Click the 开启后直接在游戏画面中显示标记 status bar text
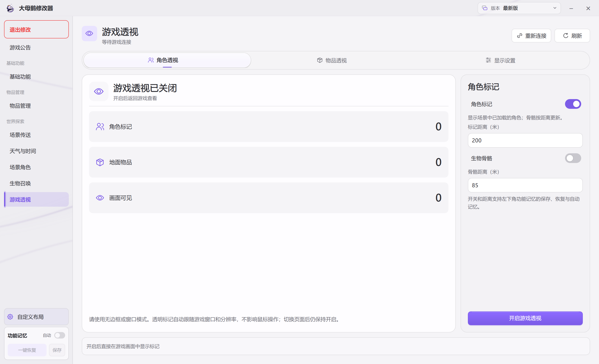This screenshot has width=599, height=364. pyautogui.click(x=123, y=346)
